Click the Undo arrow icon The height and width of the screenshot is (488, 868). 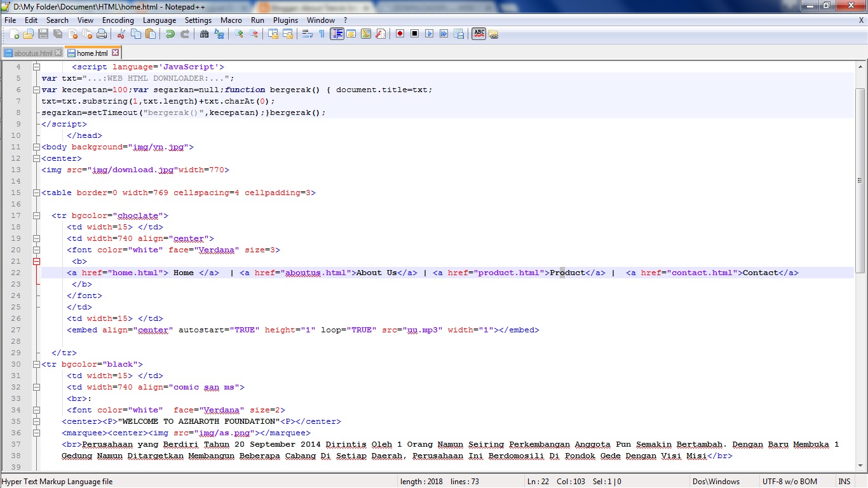[168, 34]
